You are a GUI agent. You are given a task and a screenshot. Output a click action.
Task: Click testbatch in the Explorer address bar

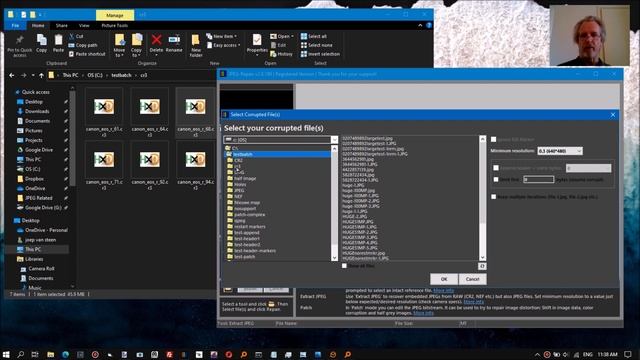coord(121,75)
